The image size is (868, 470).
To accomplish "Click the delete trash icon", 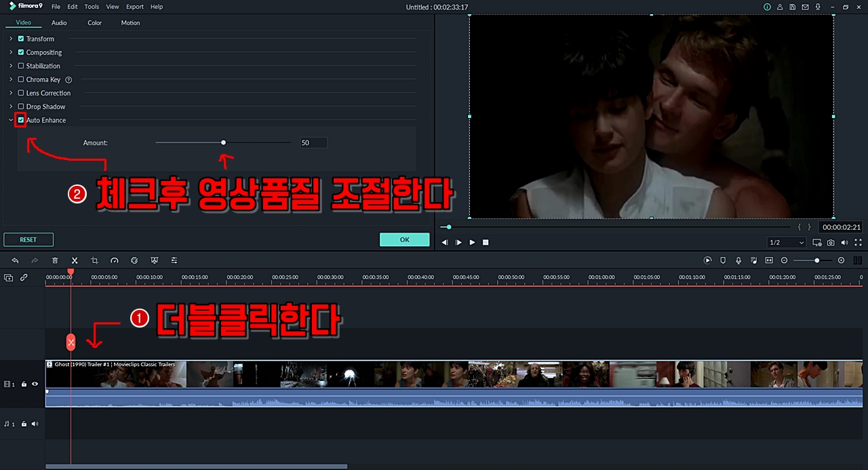I will (x=55, y=260).
